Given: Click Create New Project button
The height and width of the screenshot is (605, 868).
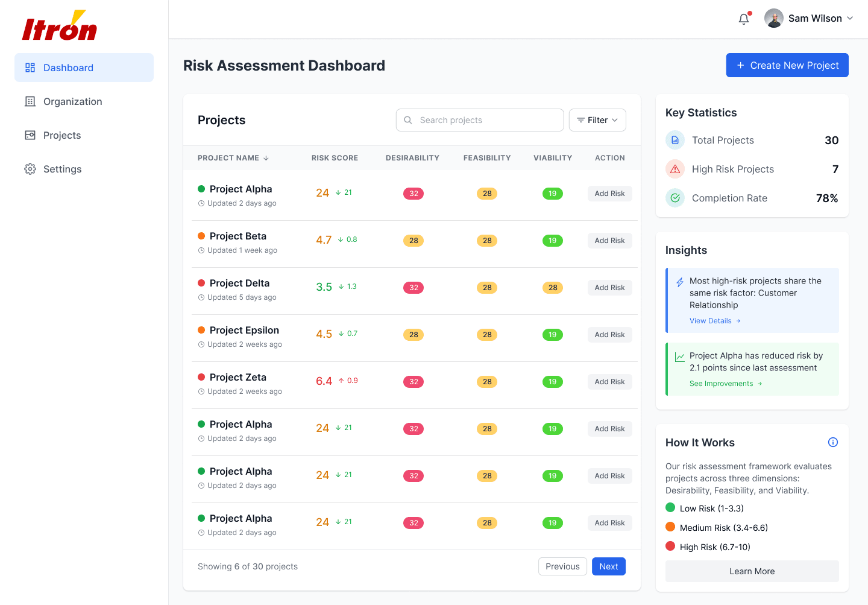Looking at the screenshot, I should 787,65.
